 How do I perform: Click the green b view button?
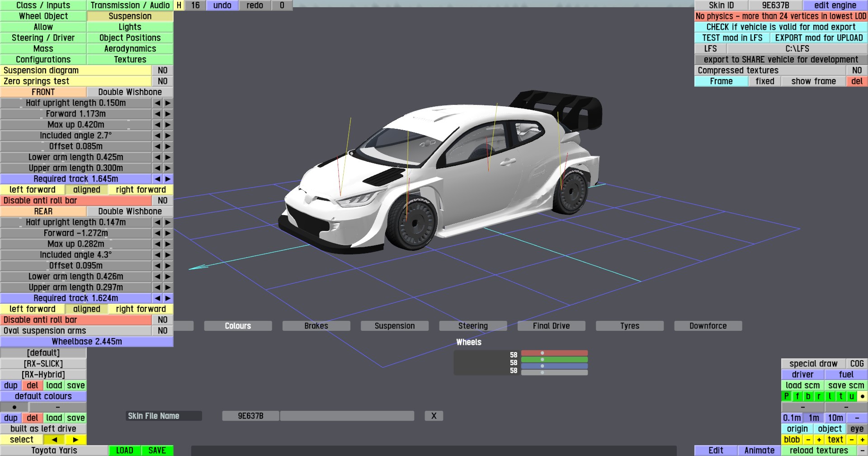pos(808,396)
